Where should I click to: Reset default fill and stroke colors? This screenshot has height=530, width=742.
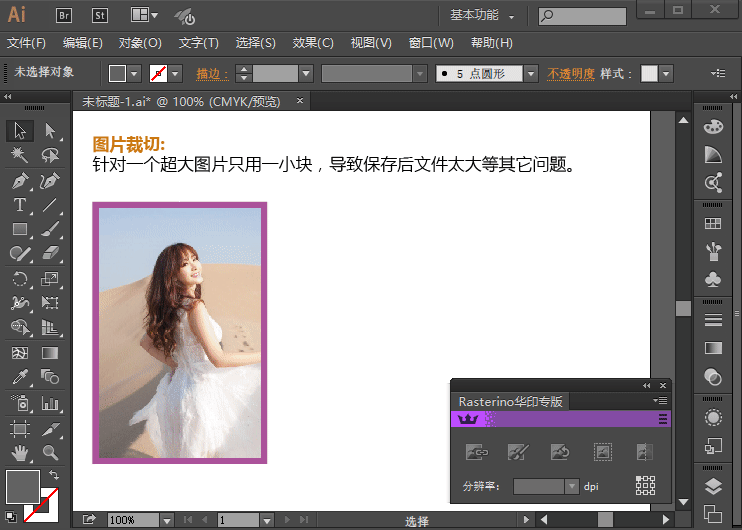(10, 516)
